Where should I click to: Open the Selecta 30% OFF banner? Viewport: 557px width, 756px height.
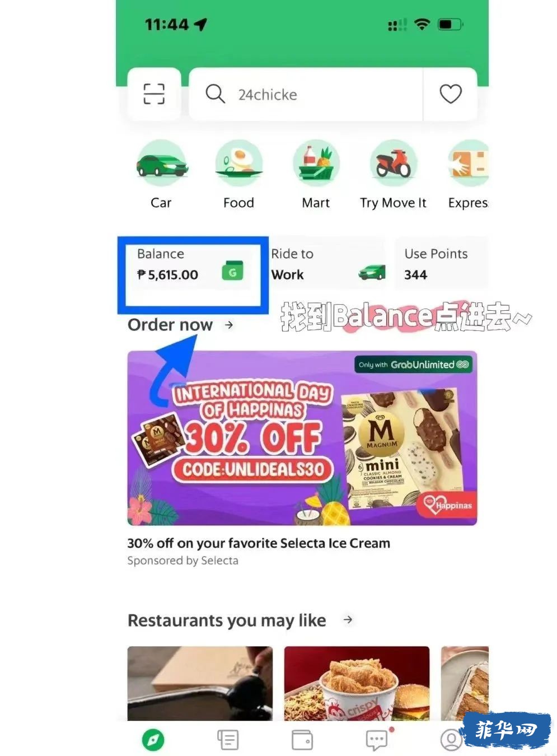coord(302,438)
